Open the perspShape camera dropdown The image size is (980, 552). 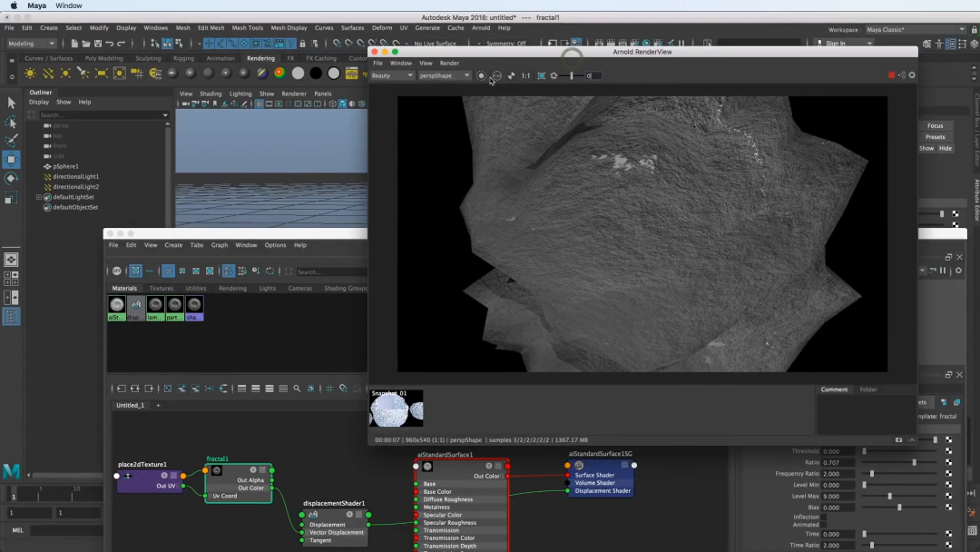click(445, 75)
